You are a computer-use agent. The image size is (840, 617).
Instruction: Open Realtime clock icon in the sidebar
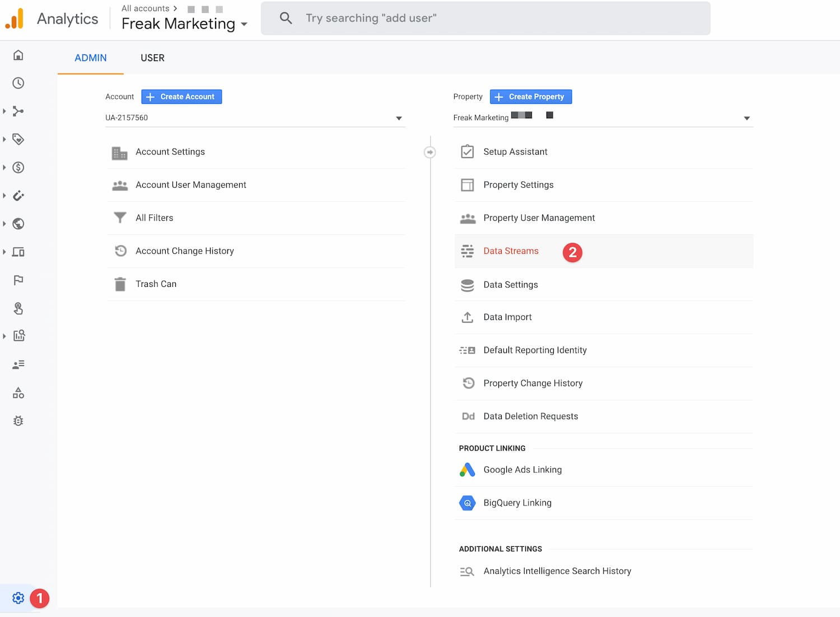tap(18, 83)
